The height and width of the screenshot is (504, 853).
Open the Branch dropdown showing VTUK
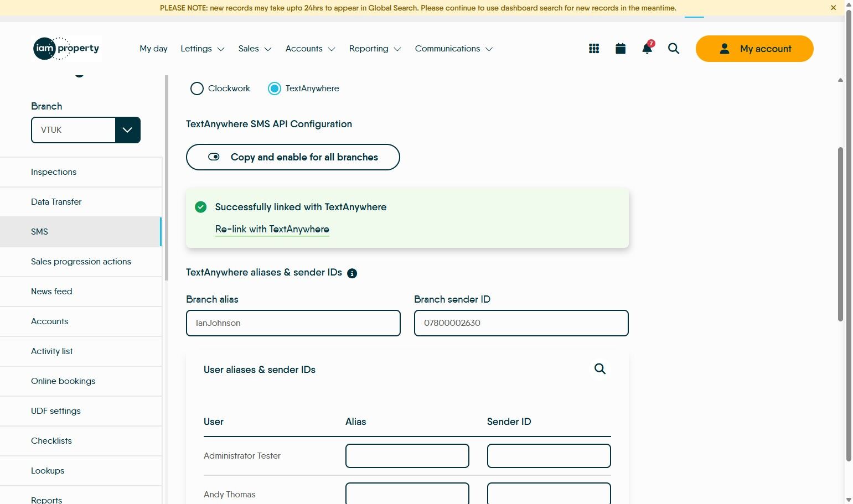86,130
